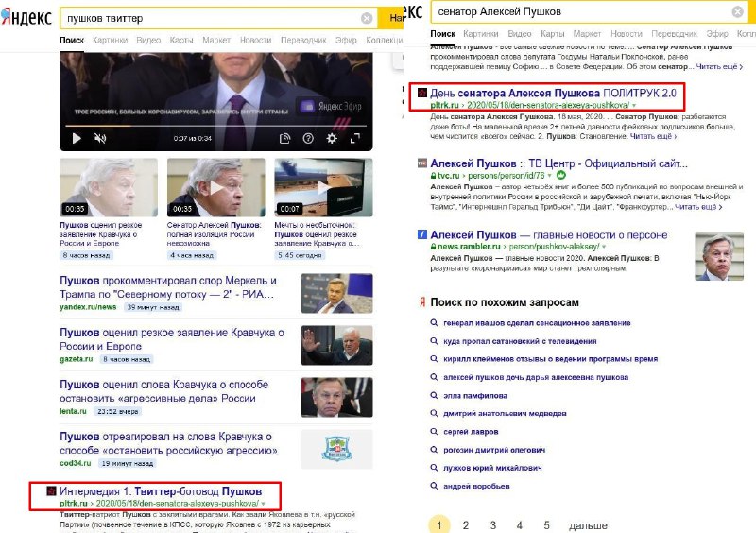Open cod34.ru link 'Пушков отреагировал'
The width and height of the screenshot is (756, 533).
click(x=169, y=443)
